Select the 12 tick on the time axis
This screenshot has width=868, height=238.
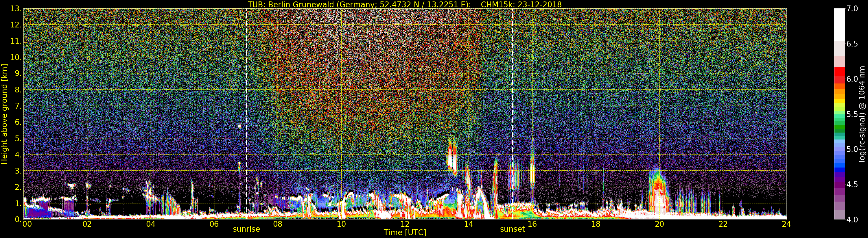coord(405,224)
